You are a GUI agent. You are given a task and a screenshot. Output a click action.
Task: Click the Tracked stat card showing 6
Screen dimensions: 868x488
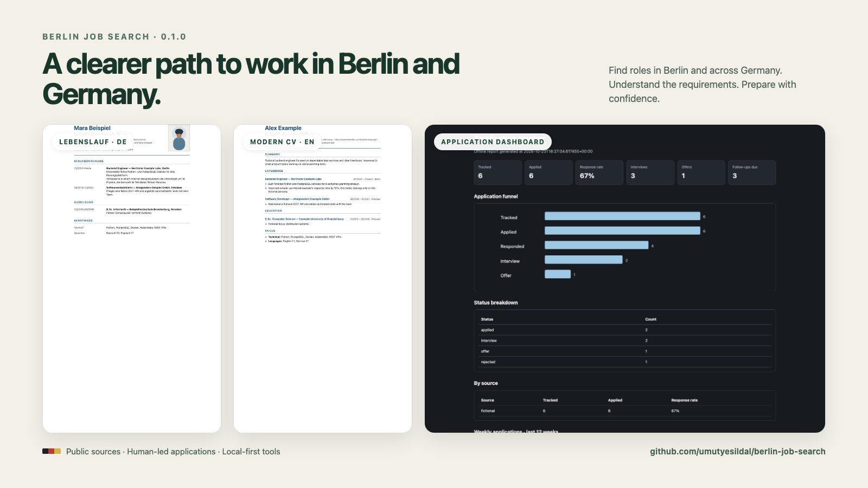(497, 172)
